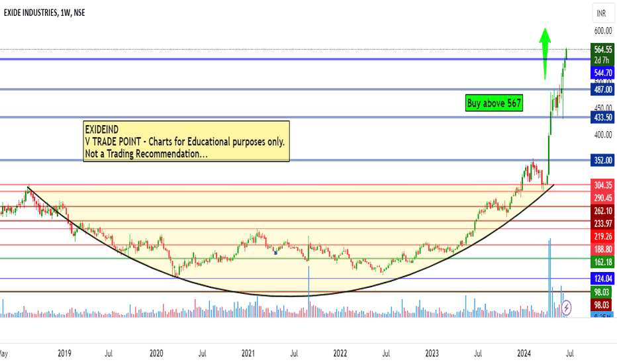Screen dimensions: 617x364
Task: Click the 188.80 price level label
Action: point(603,249)
